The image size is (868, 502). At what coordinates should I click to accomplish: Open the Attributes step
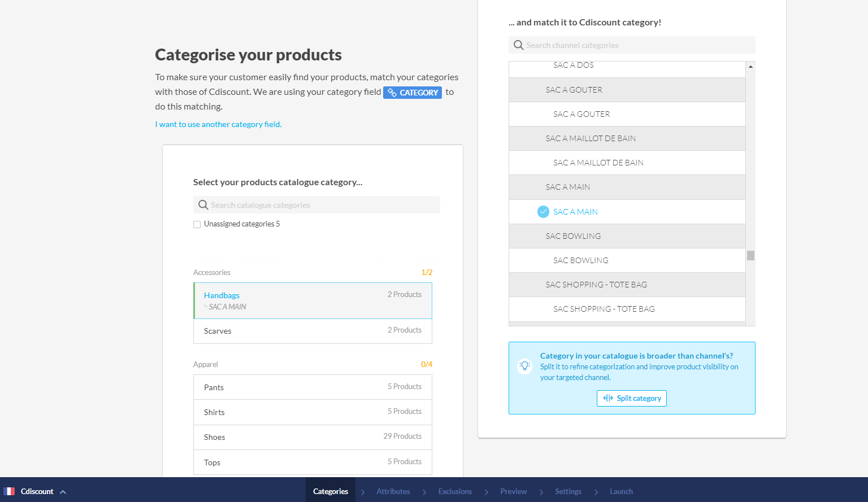pos(393,491)
